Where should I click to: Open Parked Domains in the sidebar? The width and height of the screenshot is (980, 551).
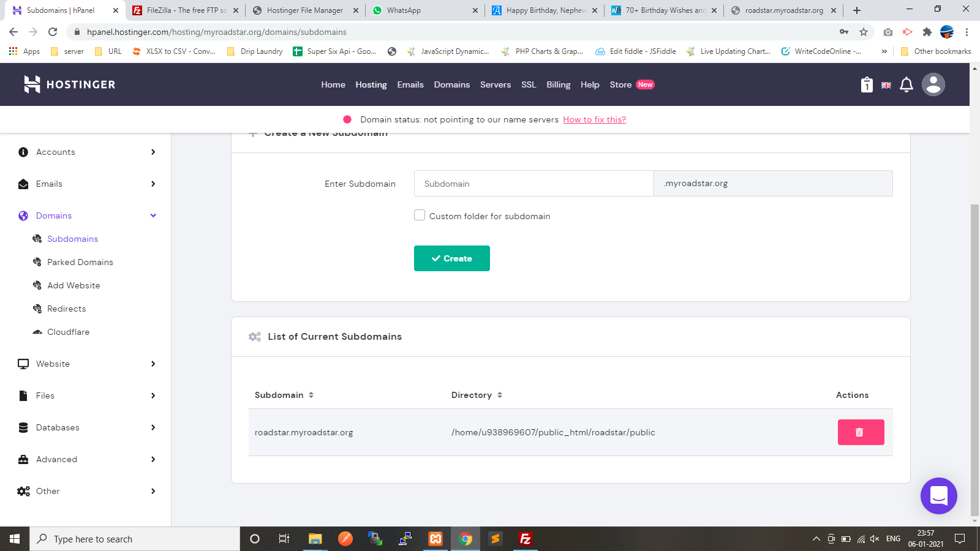(x=80, y=262)
